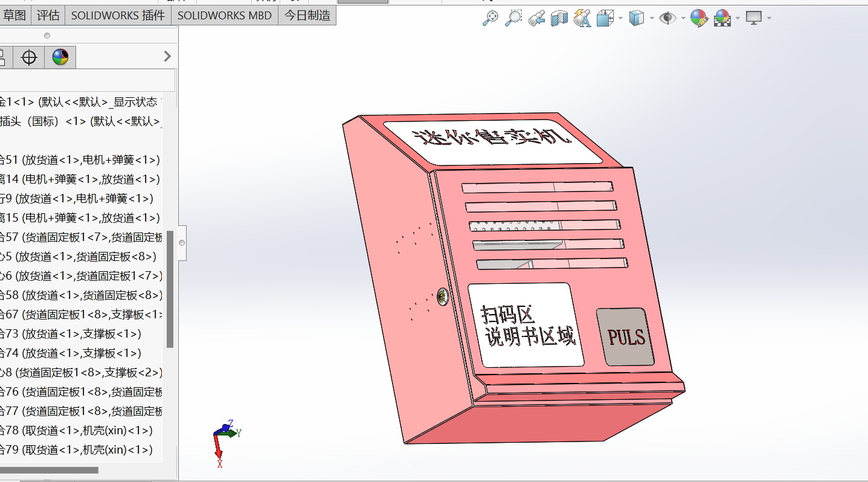Click the round lock on the machine side
Image resolution: width=868 pixels, height=482 pixels.
point(443,296)
